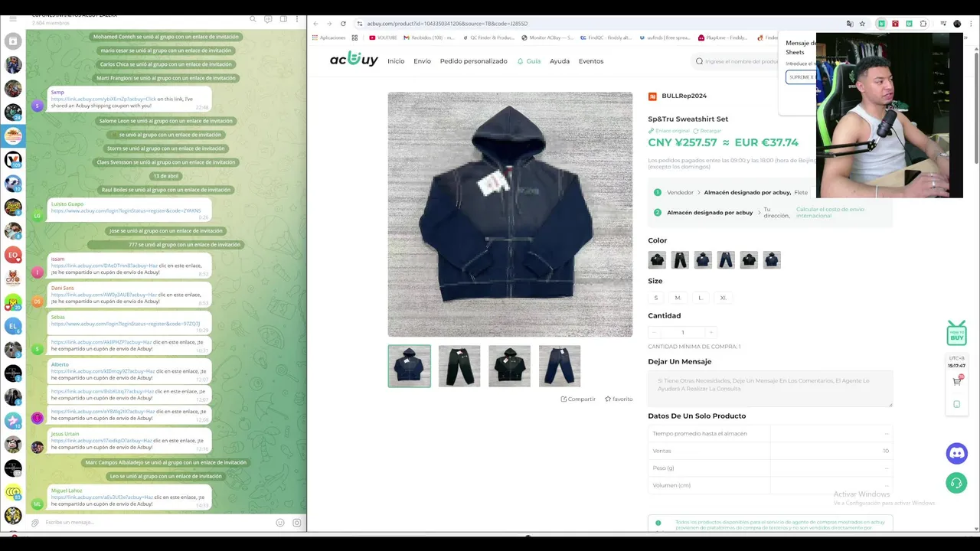Click the browser address bar URL
The image size is (980, 551).
(x=447, y=24)
